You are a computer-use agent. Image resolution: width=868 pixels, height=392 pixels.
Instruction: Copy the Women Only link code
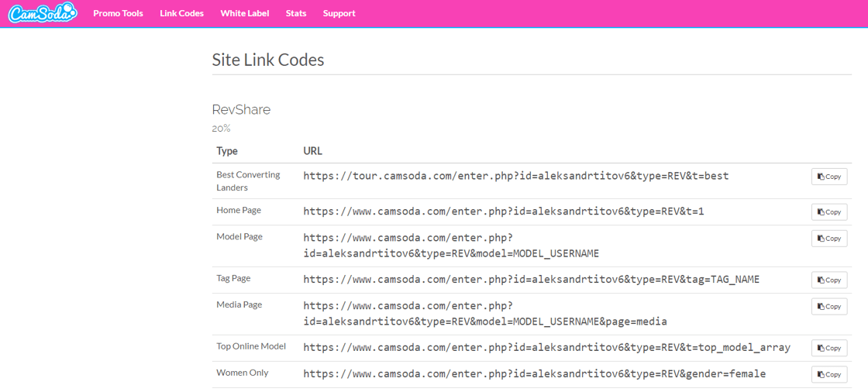829,375
